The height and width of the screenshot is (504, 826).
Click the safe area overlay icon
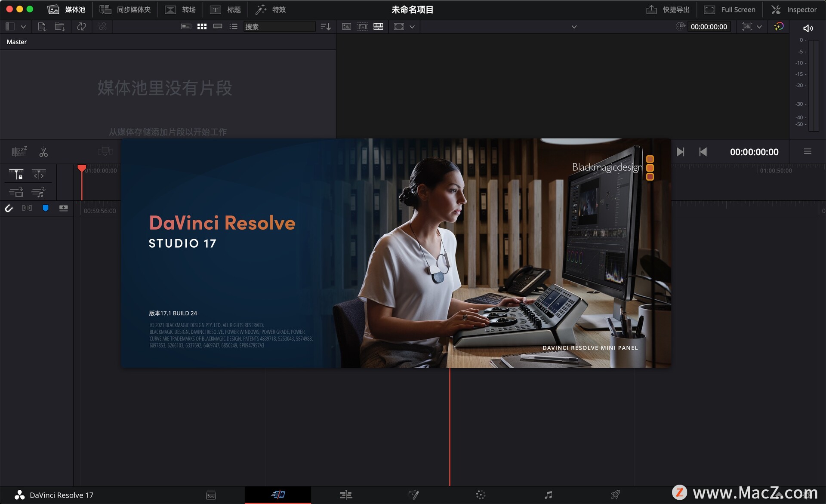tap(747, 27)
